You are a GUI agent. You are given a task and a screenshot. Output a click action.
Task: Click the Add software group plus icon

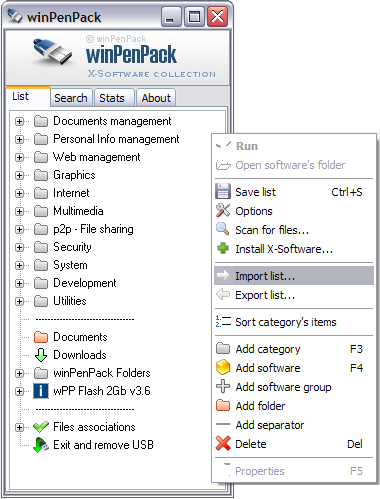click(x=223, y=386)
